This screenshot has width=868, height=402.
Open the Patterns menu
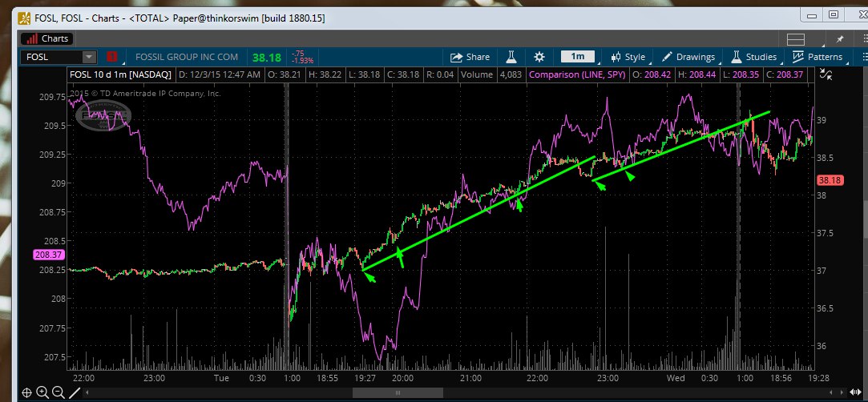click(x=817, y=57)
